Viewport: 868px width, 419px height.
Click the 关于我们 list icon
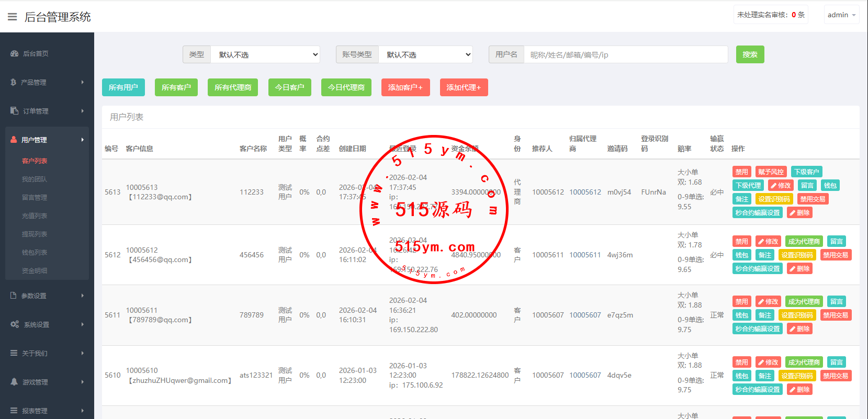(14, 353)
